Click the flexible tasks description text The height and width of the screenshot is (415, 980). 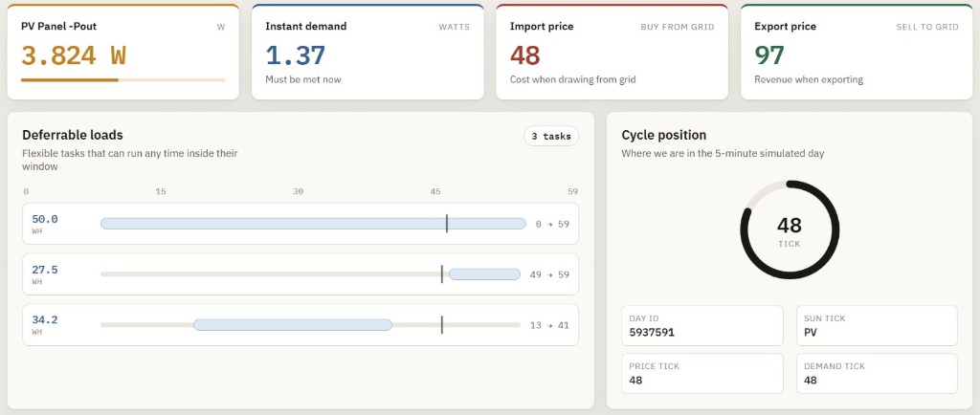129,160
